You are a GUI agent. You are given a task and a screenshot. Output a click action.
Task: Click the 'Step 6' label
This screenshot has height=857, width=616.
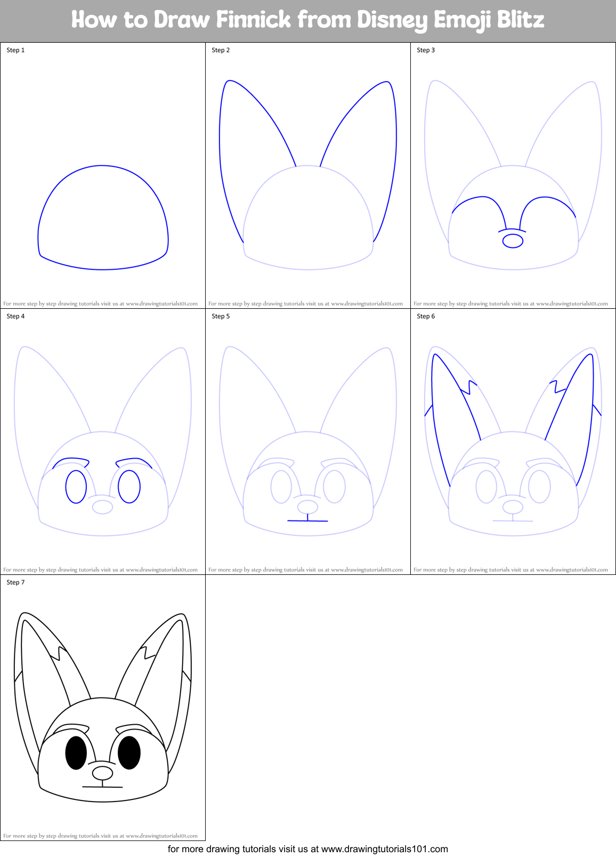tap(426, 316)
